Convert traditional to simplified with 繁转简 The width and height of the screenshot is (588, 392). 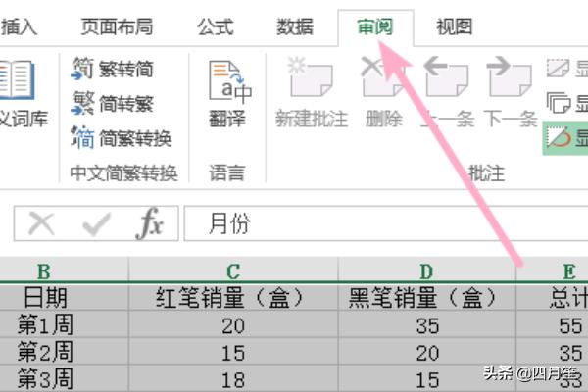113,69
